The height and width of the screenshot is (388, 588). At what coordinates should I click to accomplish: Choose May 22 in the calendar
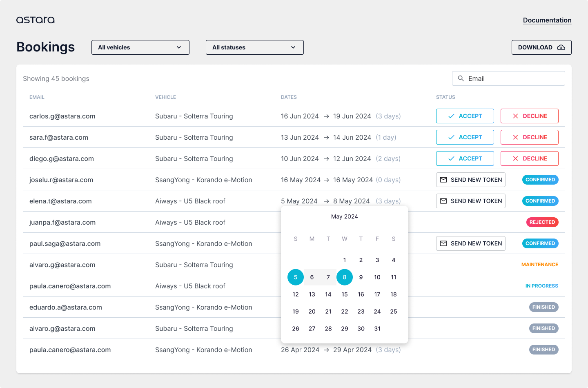pos(345,311)
